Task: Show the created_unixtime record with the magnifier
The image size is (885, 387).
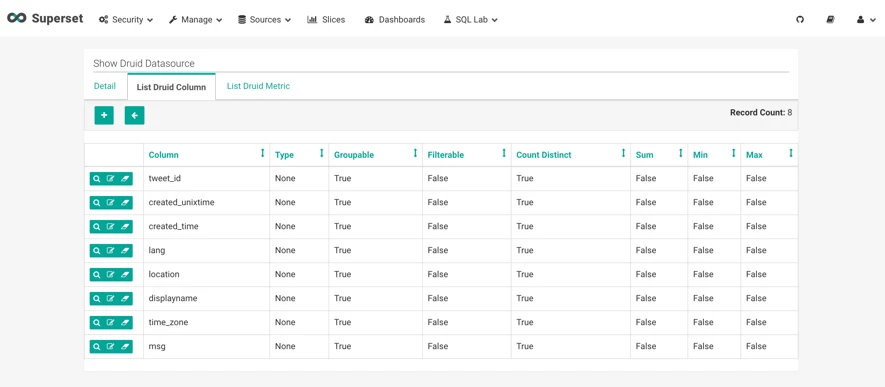Action: 97,202
